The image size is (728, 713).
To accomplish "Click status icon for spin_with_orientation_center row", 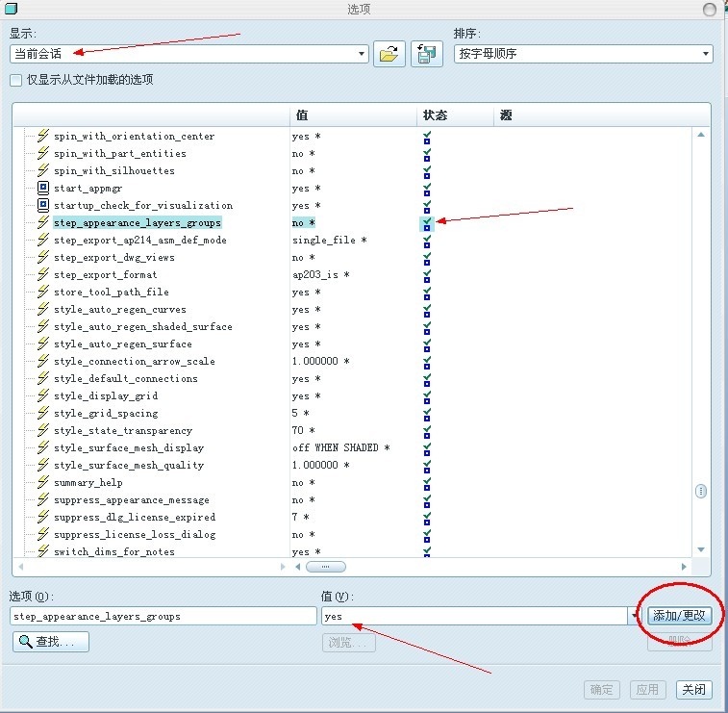I will pyautogui.click(x=427, y=137).
